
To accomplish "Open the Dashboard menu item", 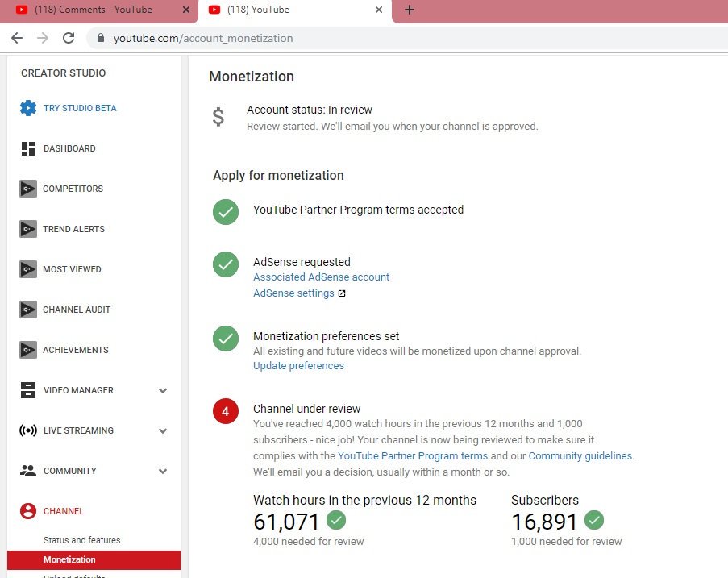I will (69, 148).
